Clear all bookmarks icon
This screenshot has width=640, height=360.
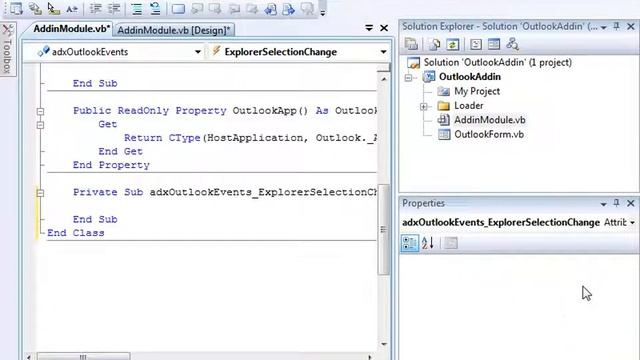(x=307, y=8)
